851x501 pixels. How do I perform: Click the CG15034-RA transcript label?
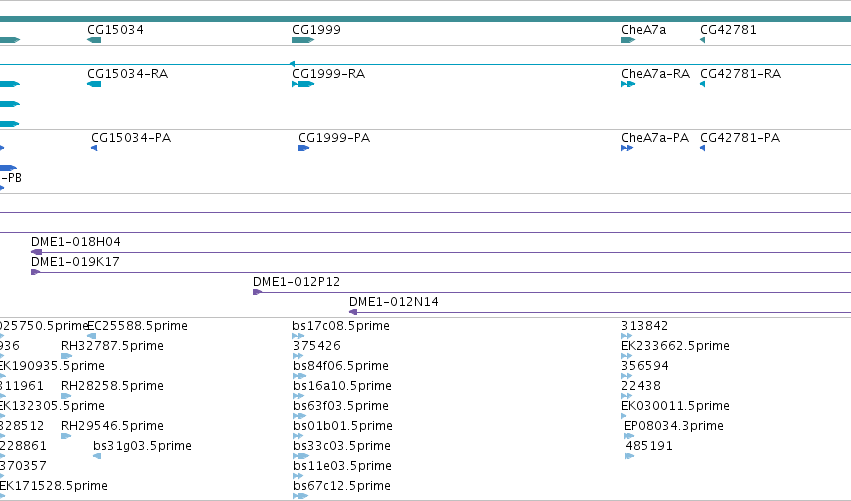[128, 74]
